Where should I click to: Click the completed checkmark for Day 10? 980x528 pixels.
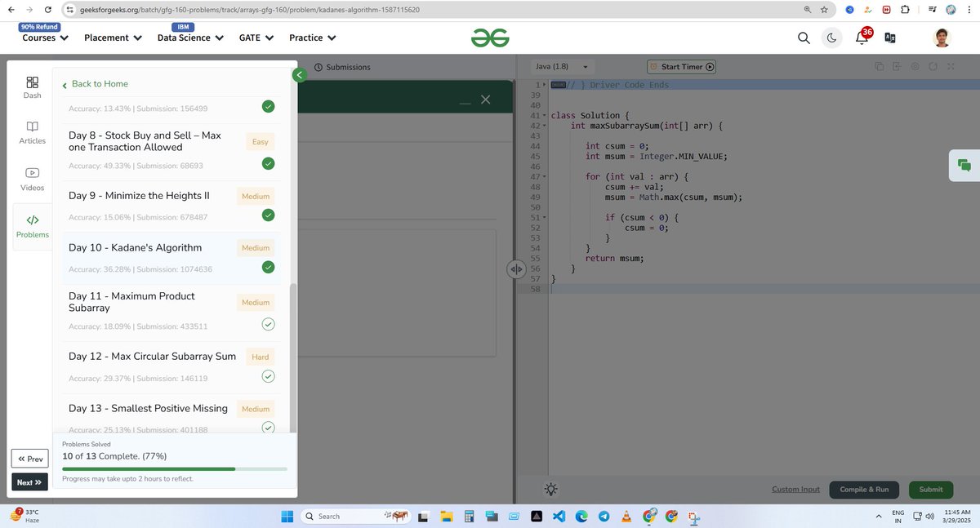tap(268, 267)
